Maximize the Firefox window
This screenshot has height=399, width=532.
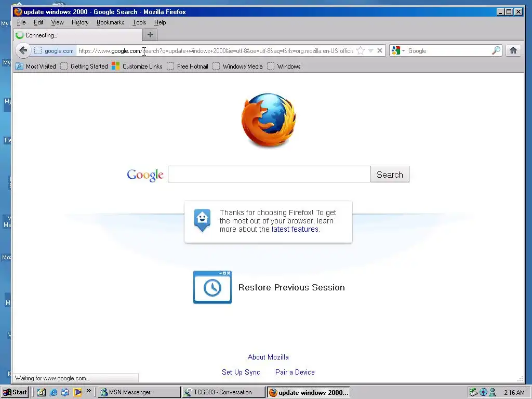coord(509,12)
